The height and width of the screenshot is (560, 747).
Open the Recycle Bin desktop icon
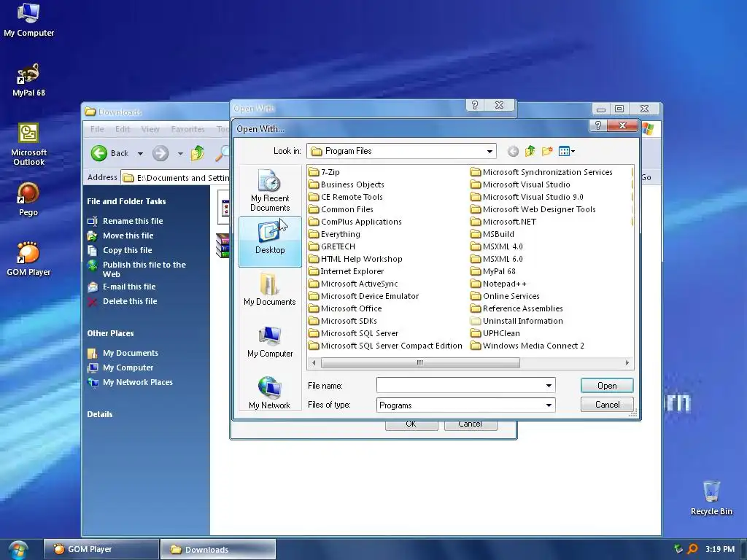click(711, 497)
